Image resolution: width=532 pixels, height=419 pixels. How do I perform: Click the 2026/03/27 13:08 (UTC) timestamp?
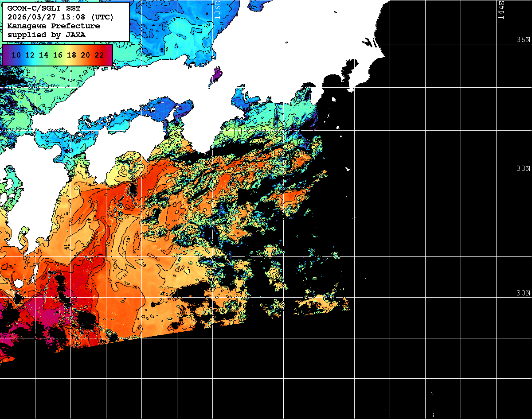tap(60, 17)
